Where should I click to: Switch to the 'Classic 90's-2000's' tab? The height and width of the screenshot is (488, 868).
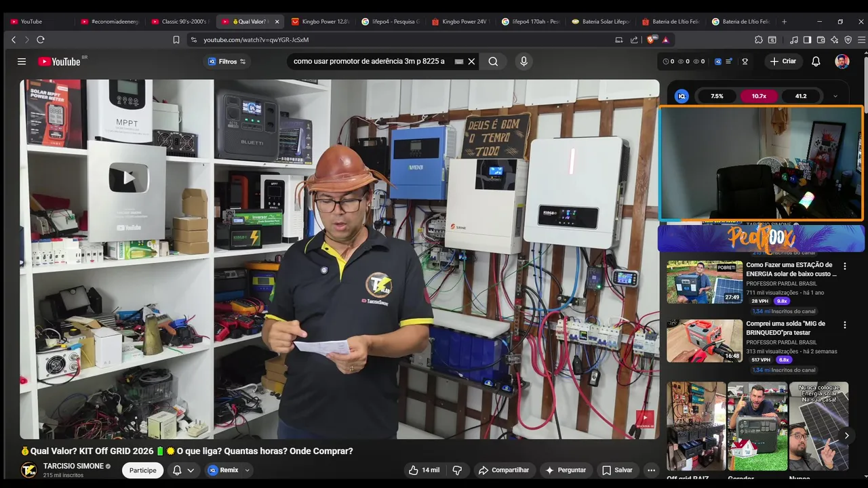coord(179,22)
